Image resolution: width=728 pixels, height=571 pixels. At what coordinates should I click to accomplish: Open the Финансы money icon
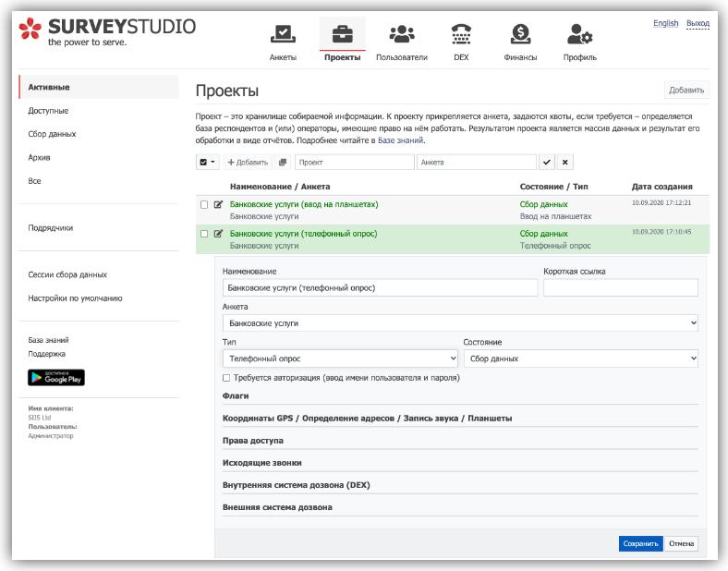(520, 34)
